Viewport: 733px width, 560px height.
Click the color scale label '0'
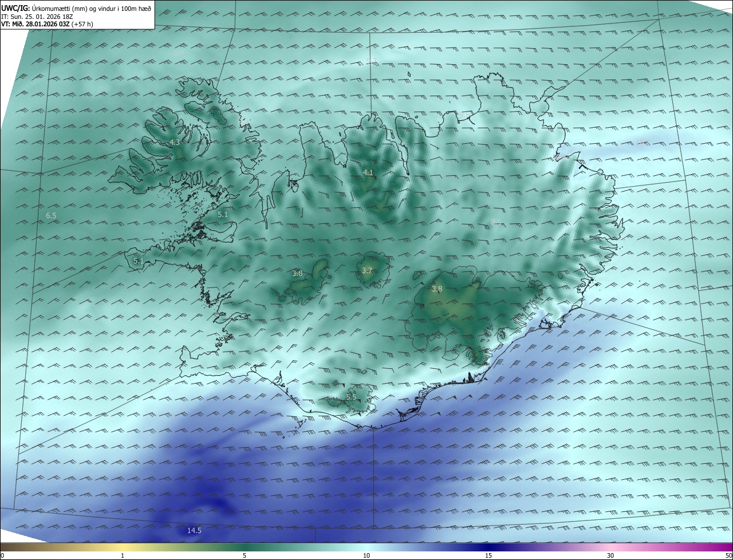(2, 555)
